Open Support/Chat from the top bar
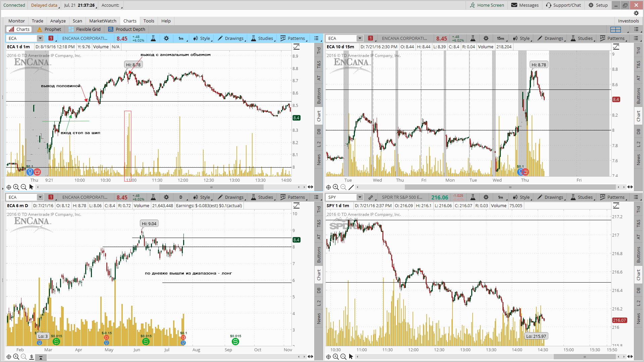644x362 pixels. [x=563, y=5]
